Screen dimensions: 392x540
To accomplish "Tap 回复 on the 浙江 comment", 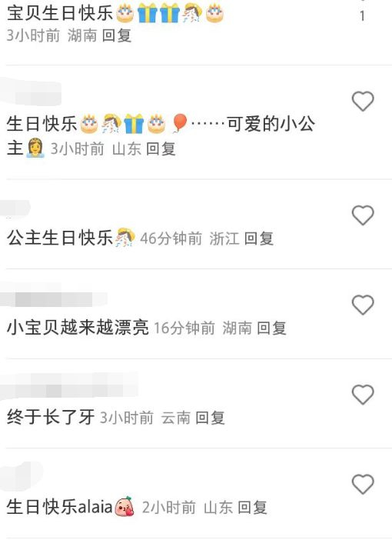I will [259, 238].
